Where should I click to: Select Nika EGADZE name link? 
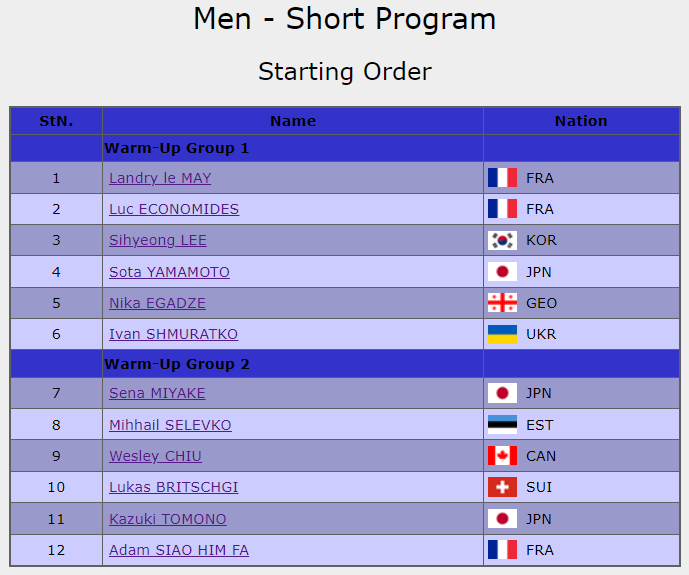click(159, 303)
